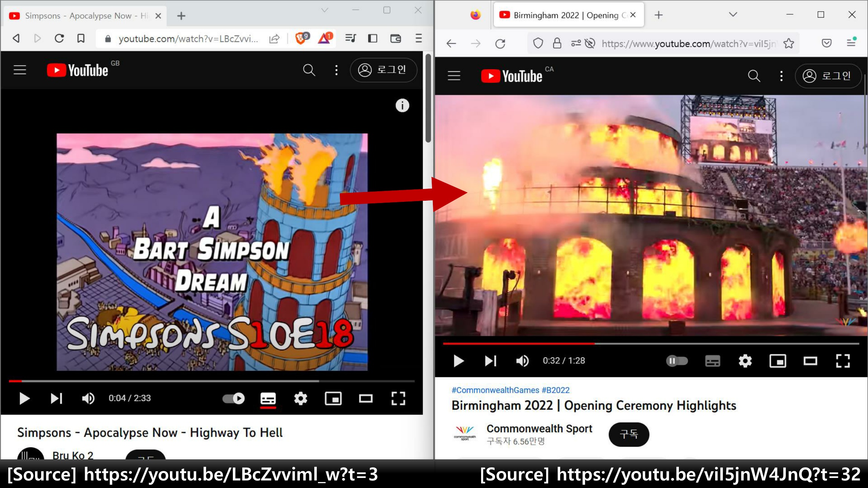Toggle Brave sidebar panel icon
This screenshot has width=868, height=488.
(373, 38)
